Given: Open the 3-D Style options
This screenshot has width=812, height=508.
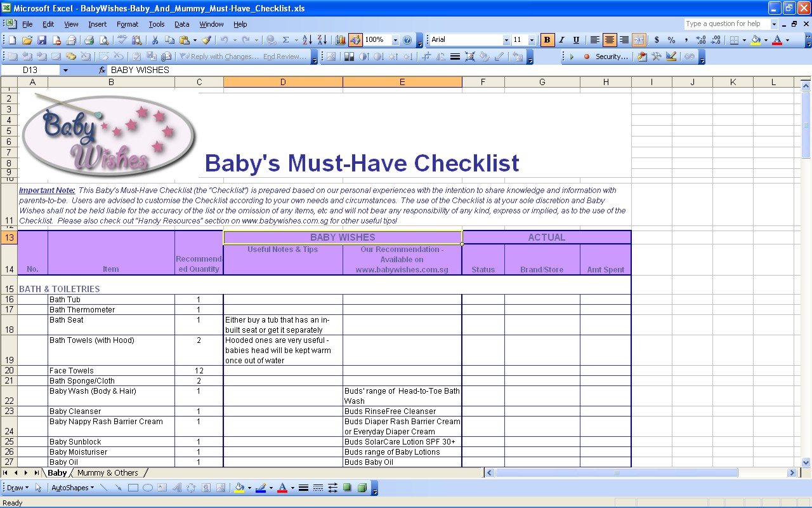Looking at the screenshot, I should coord(362,488).
